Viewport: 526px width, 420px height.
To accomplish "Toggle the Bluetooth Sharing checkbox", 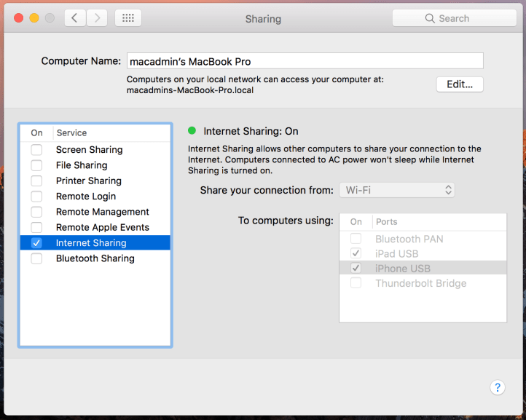I will 36,258.
